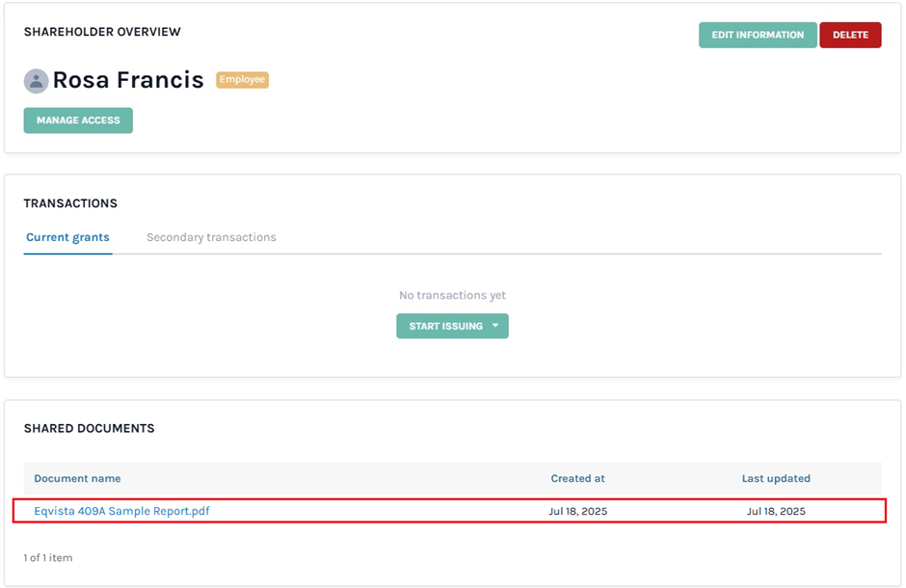Image resolution: width=906 pixels, height=588 pixels.
Task: Click the Created at column header
Action: click(577, 478)
